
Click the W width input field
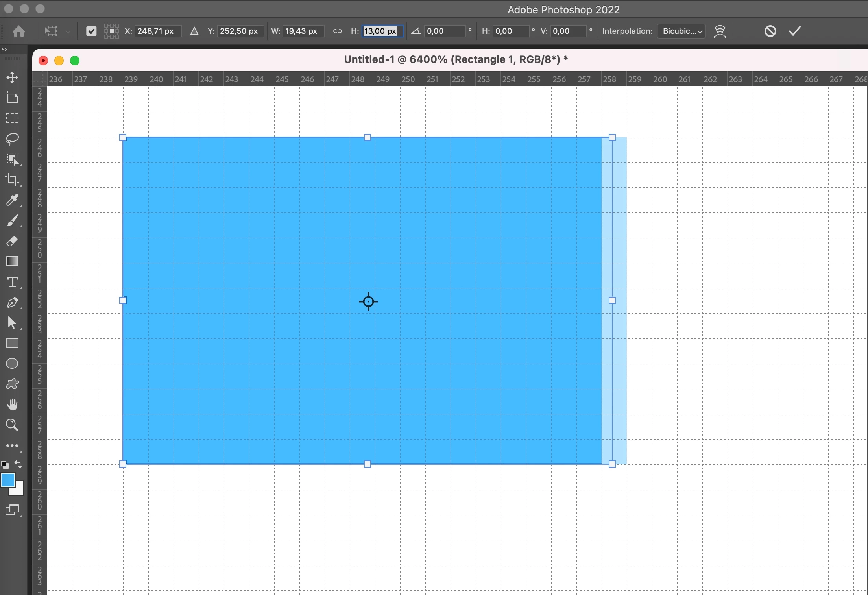coord(303,31)
